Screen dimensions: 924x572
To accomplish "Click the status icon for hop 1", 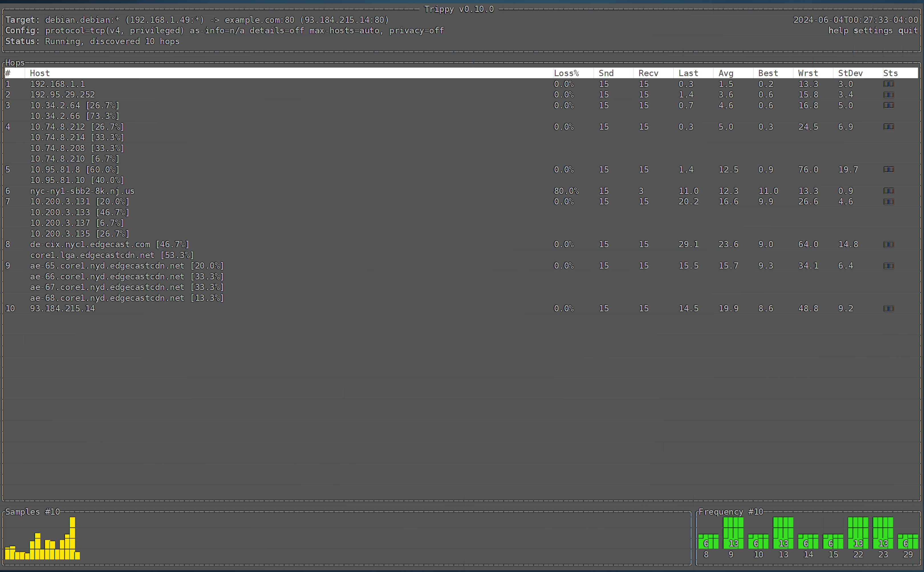I will tap(888, 84).
